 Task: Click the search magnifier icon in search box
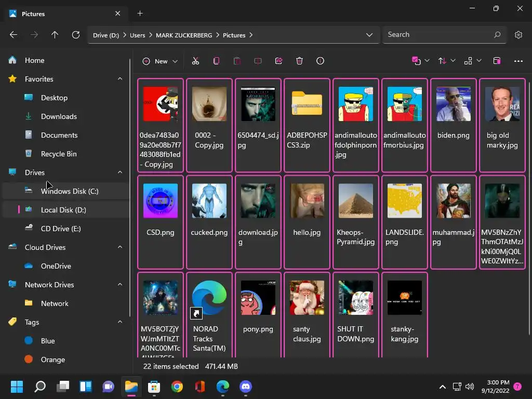pyautogui.click(x=497, y=35)
